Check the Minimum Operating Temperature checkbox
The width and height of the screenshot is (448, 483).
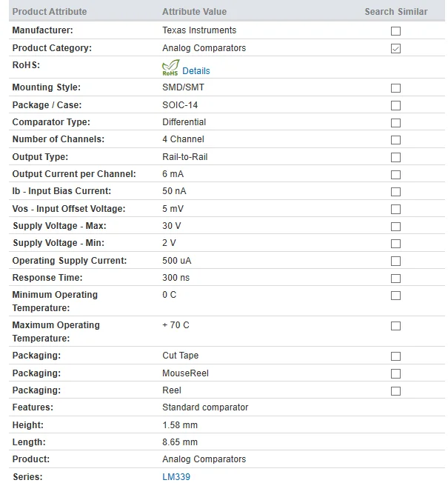point(395,296)
